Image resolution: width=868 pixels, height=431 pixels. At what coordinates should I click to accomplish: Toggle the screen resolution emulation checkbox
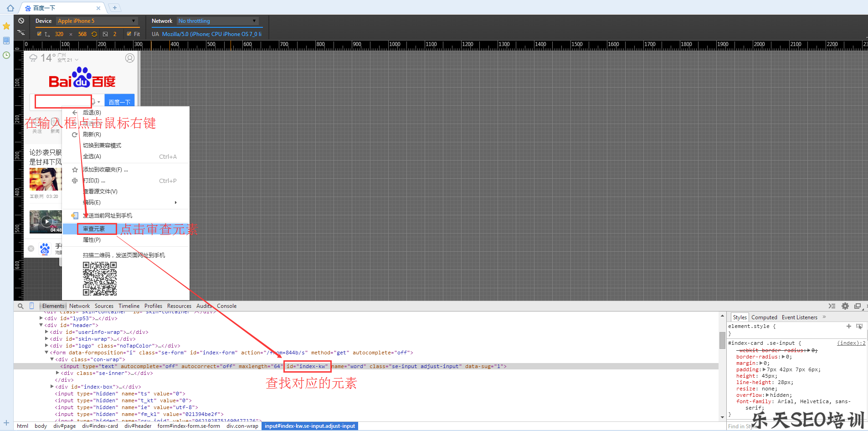(x=39, y=34)
